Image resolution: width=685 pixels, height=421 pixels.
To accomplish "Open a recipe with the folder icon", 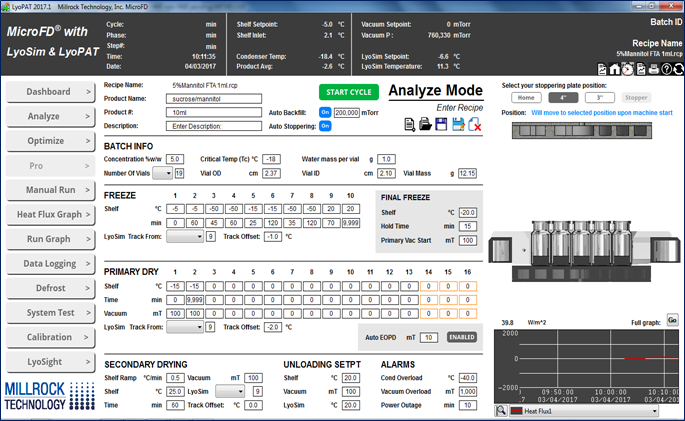I will pos(425,124).
